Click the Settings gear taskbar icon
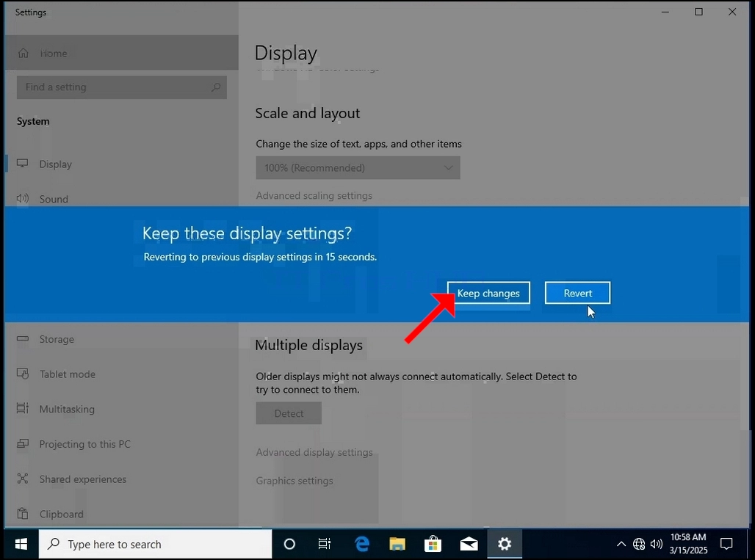Image resolution: width=755 pixels, height=560 pixels. [x=504, y=544]
